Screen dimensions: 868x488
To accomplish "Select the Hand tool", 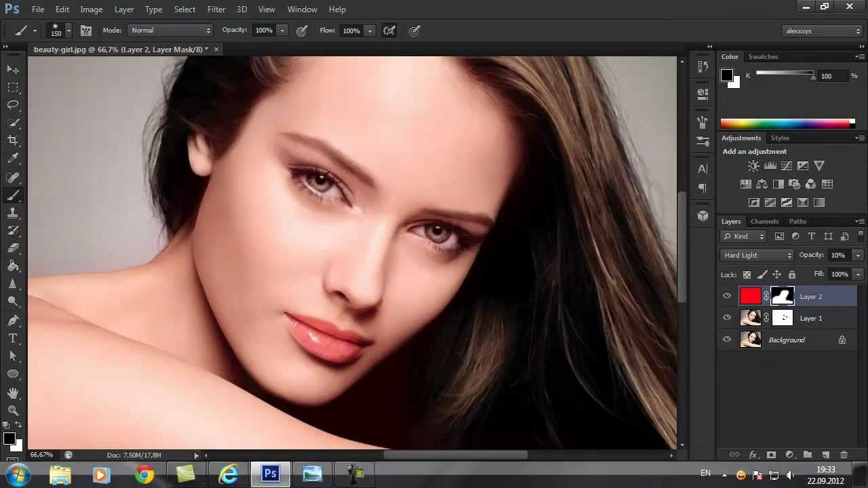I will point(13,392).
